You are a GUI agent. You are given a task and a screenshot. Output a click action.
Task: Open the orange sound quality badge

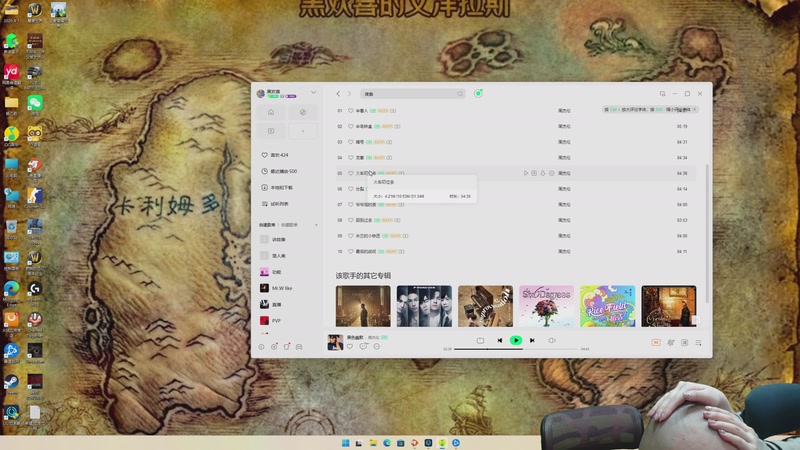(x=656, y=342)
